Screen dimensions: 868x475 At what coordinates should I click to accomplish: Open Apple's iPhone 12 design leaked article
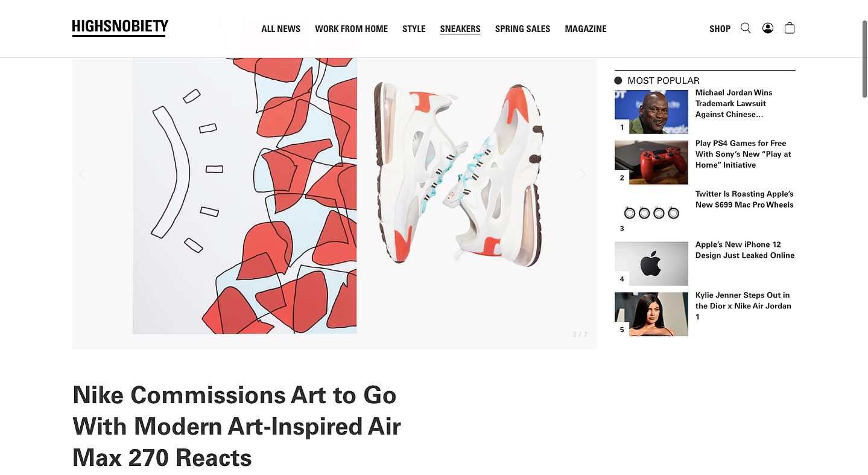(x=745, y=250)
